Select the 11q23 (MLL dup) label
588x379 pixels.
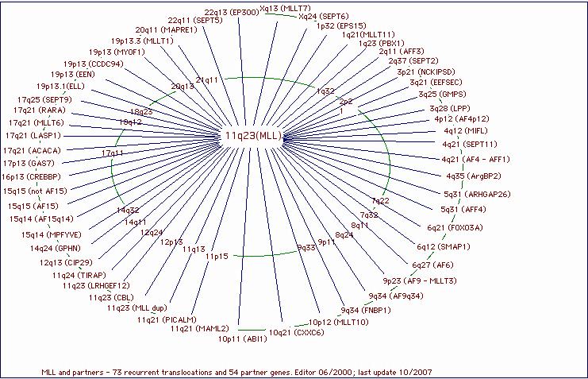[x=136, y=308]
